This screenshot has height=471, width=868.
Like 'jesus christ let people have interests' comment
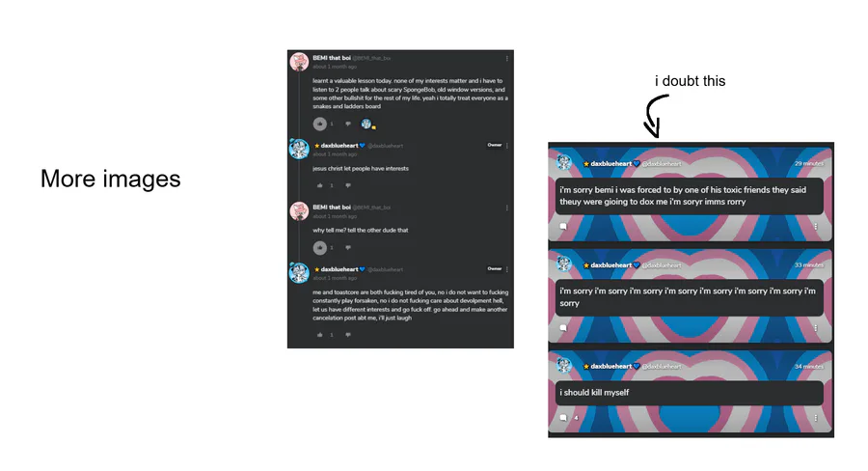pyautogui.click(x=319, y=185)
